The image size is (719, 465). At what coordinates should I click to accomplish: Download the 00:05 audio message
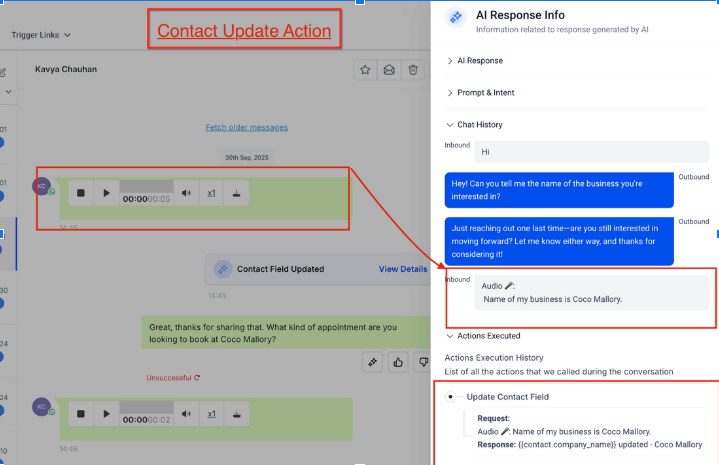coord(236,193)
